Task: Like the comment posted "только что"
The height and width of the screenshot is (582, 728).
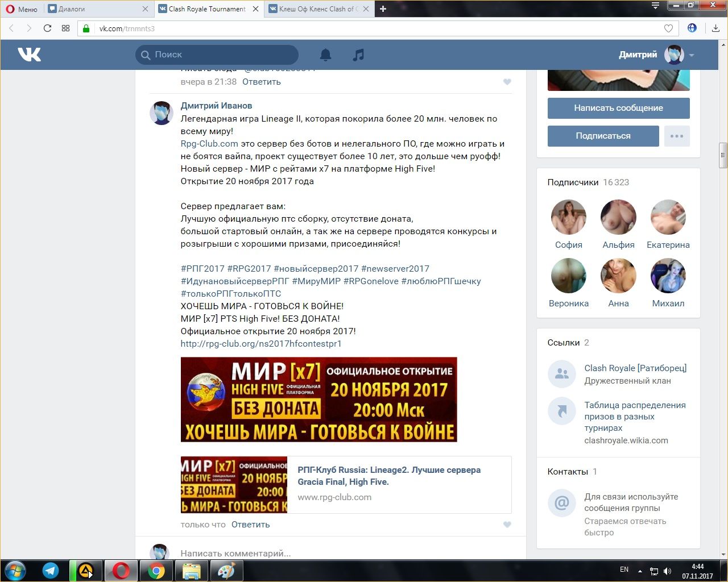Action: pyautogui.click(x=507, y=525)
